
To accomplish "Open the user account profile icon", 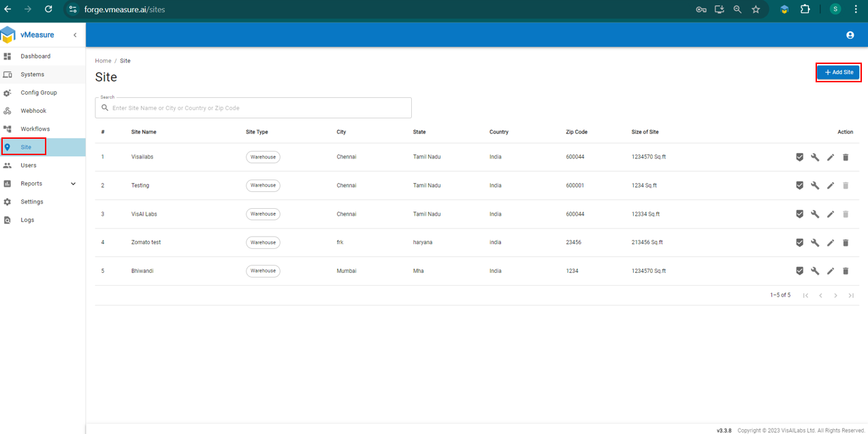I will point(850,35).
